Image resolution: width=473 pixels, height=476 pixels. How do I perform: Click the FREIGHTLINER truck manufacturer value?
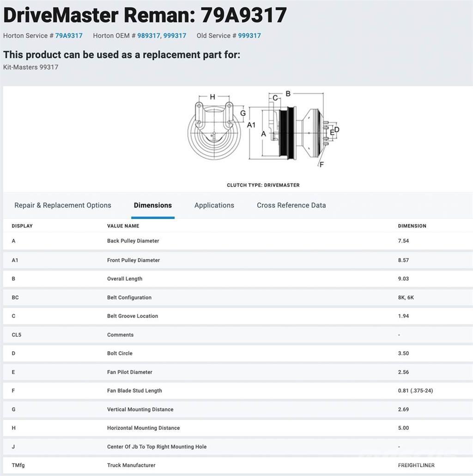416,465
